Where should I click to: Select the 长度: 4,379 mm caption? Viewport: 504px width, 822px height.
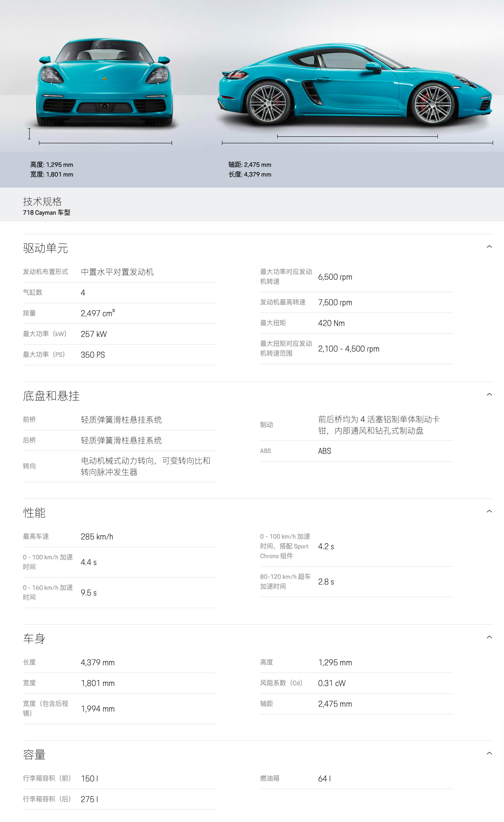click(250, 175)
